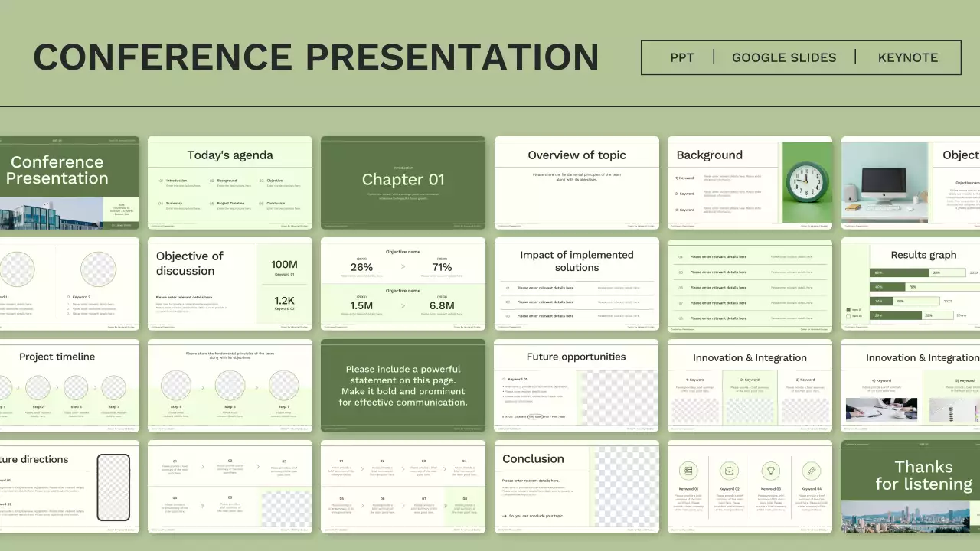980x551 pixels.
Task: Select the book stack icon above Keyword 01
Action: pos(688,471)
